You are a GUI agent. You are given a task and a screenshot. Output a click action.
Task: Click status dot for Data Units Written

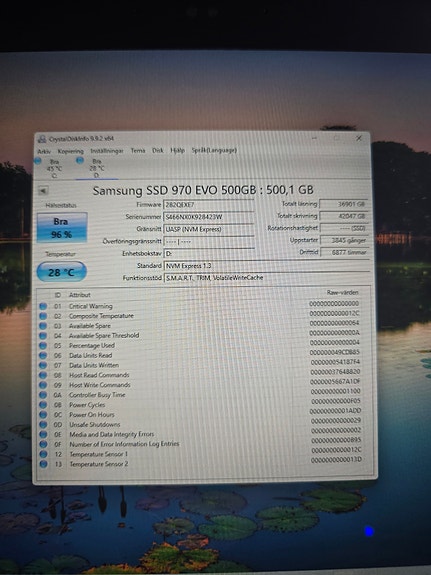43,365
